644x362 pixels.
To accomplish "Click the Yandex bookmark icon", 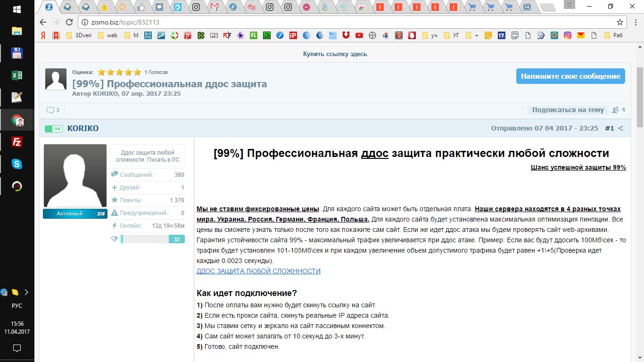I will point(43,35).
